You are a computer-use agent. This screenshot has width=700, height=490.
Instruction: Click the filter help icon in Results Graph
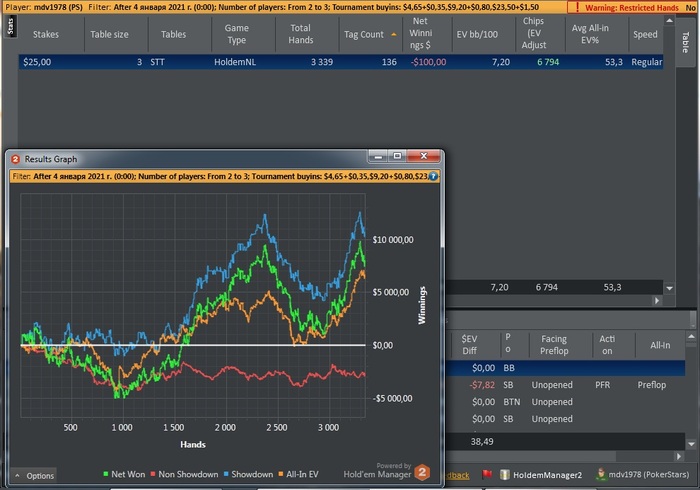point(433,177)
